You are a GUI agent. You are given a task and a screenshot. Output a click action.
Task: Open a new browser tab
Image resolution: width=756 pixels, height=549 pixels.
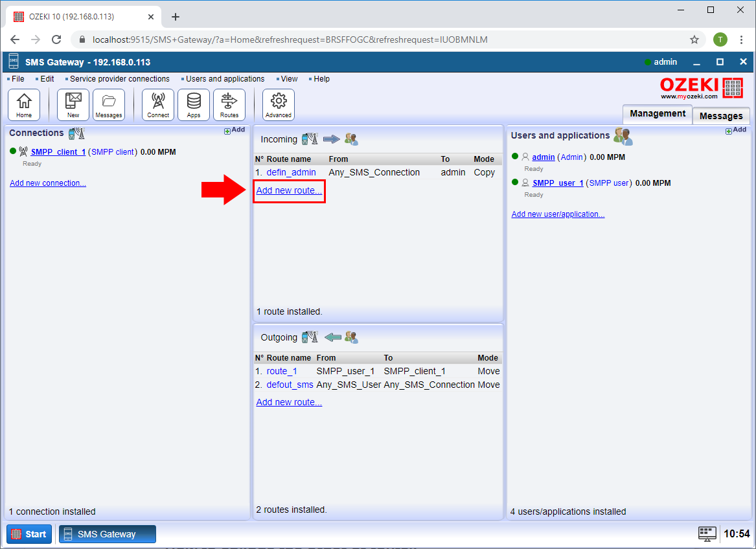point(176,17)
